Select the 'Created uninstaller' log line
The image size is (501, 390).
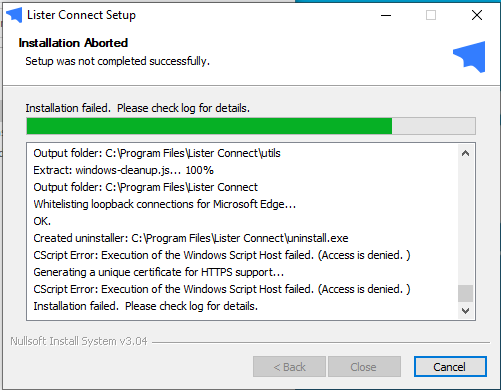click(191, 238)
